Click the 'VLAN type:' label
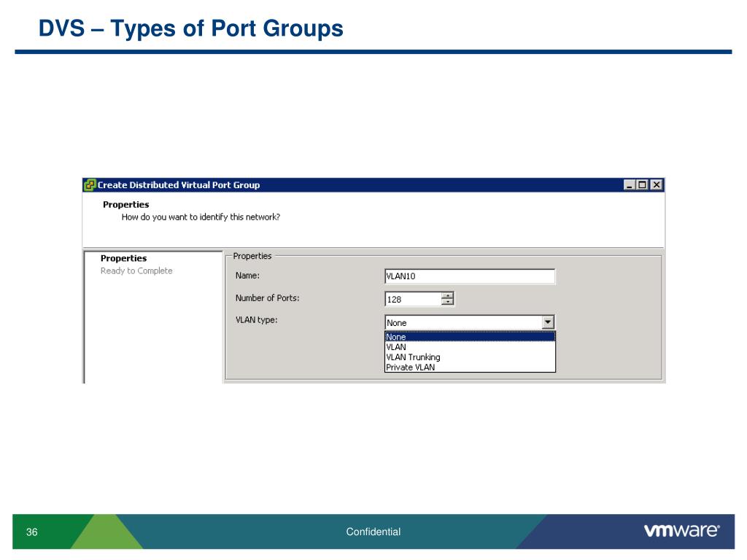This screenshot has width=747, height=560. point(256,319)
